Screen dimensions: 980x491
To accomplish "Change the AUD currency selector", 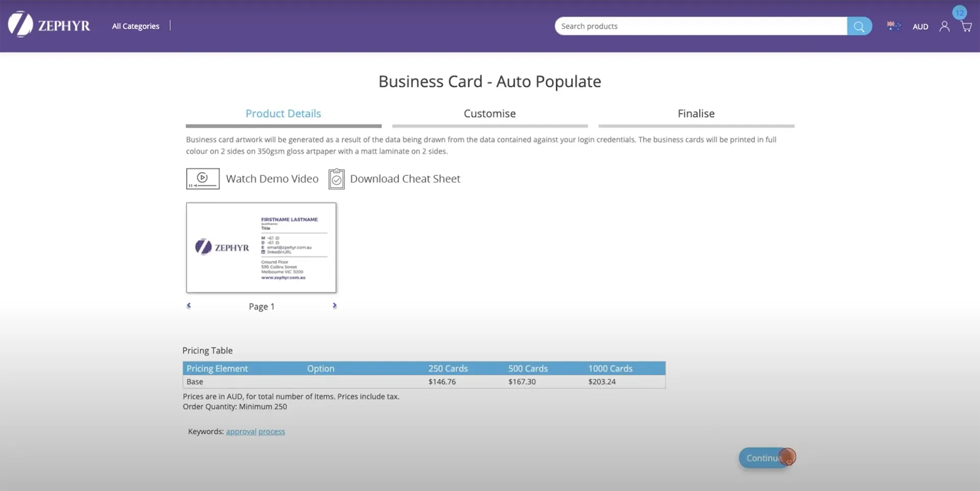I will [920, 27].
